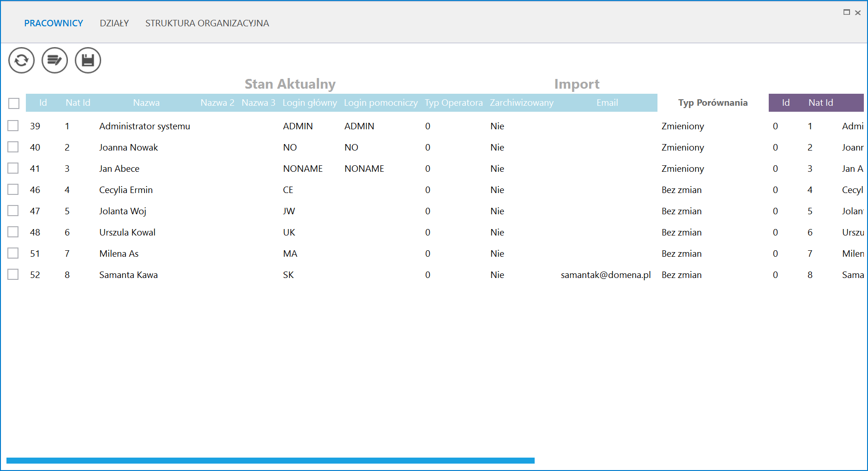
Task: Sort by Login pomocniczy column header
Action: [381, 103]
